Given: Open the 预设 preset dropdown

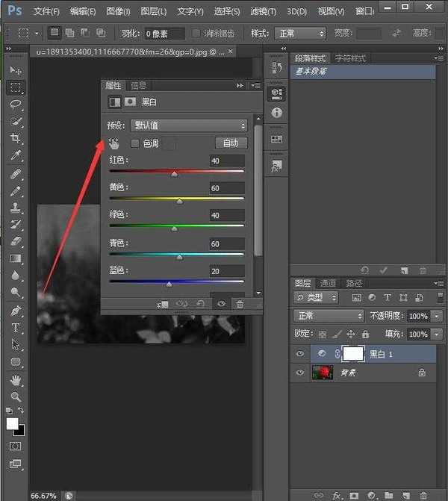Looking at the screenshot, I should (188, 125).
